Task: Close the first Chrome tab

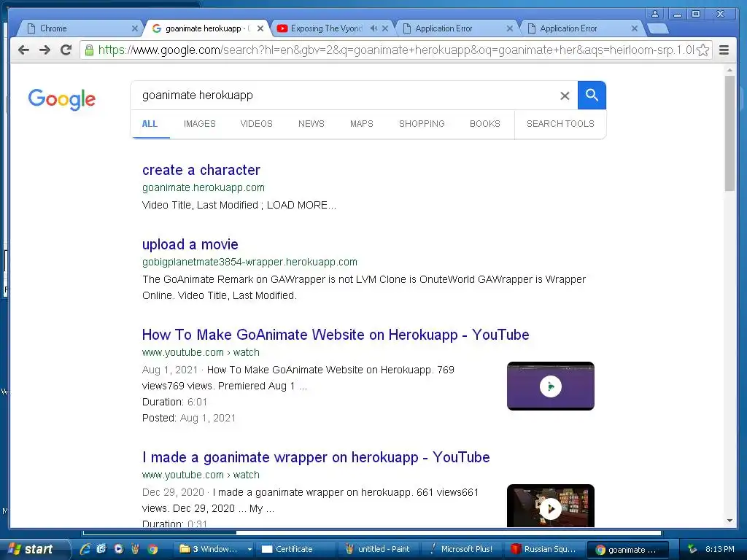Action: [x=135, y=28]
